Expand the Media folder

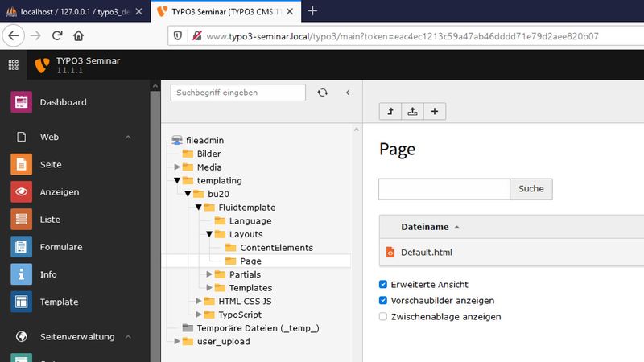pos(177,167)
